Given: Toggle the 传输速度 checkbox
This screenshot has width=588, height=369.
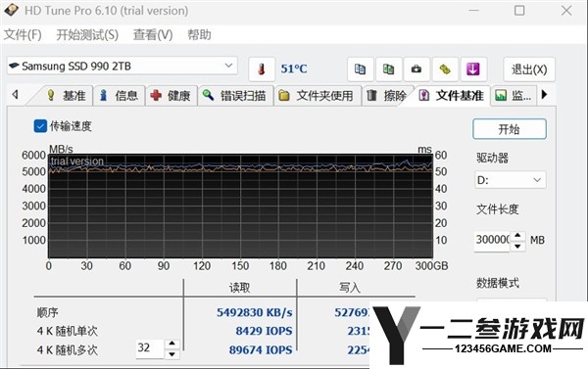Looking at the screenshot, I should (x=40, y=126).
